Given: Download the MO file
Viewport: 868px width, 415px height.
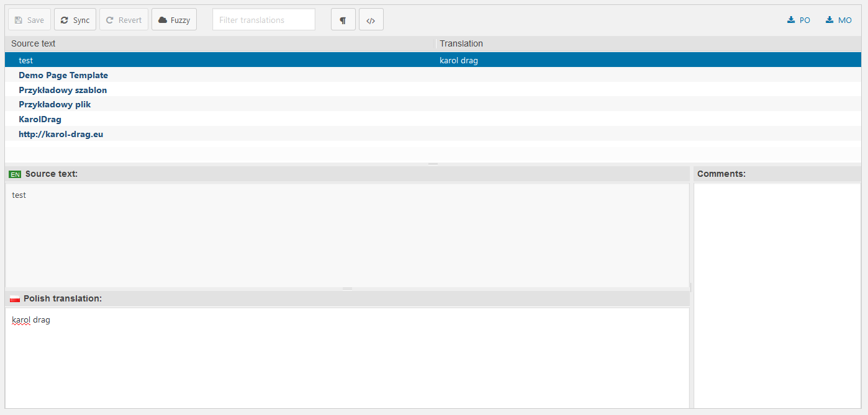Looking at the screenshot, I should [x=838, y=20].
